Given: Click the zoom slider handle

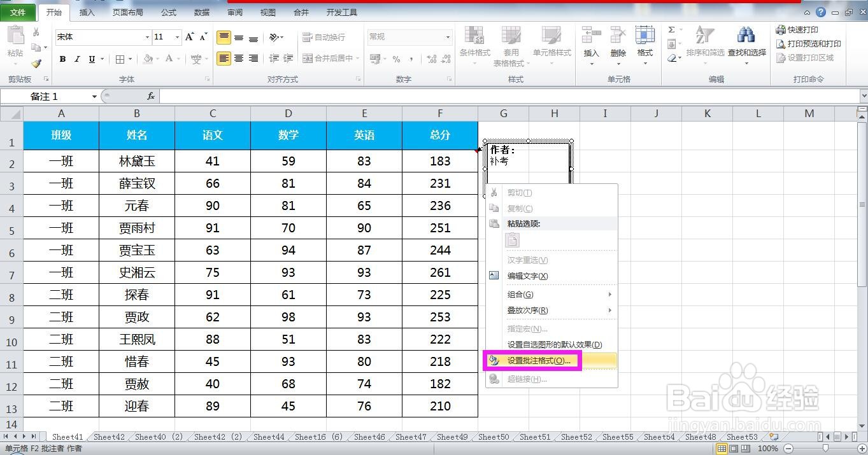Looking at the screenshot, I should pyautogui.click(x=826, y=449).
